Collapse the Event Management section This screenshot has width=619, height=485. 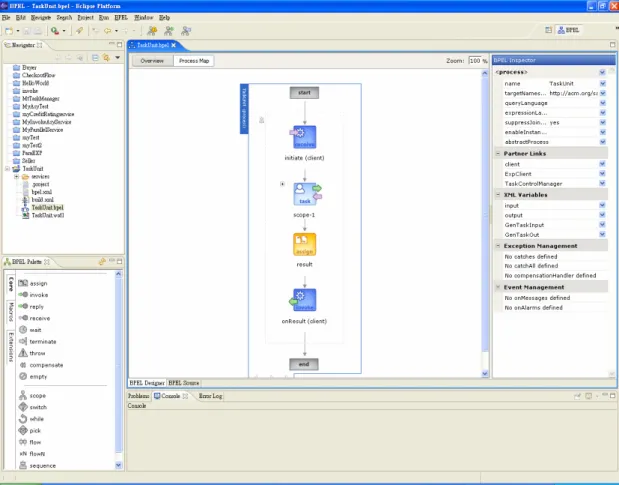click(498, 287)
